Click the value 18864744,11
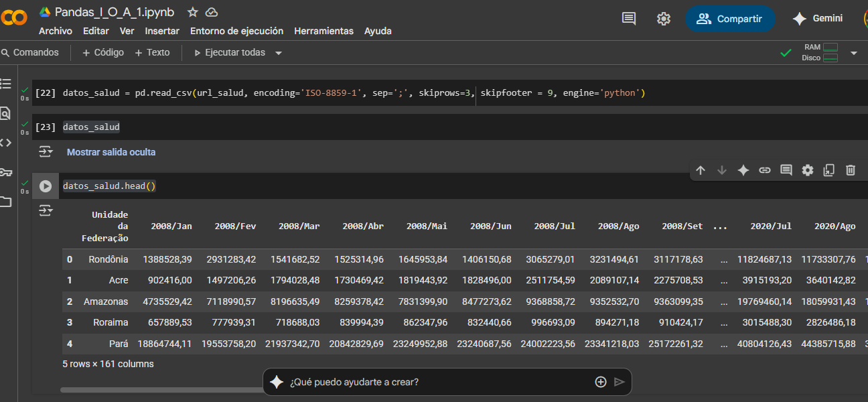868x402 pixels. [165, 344]
